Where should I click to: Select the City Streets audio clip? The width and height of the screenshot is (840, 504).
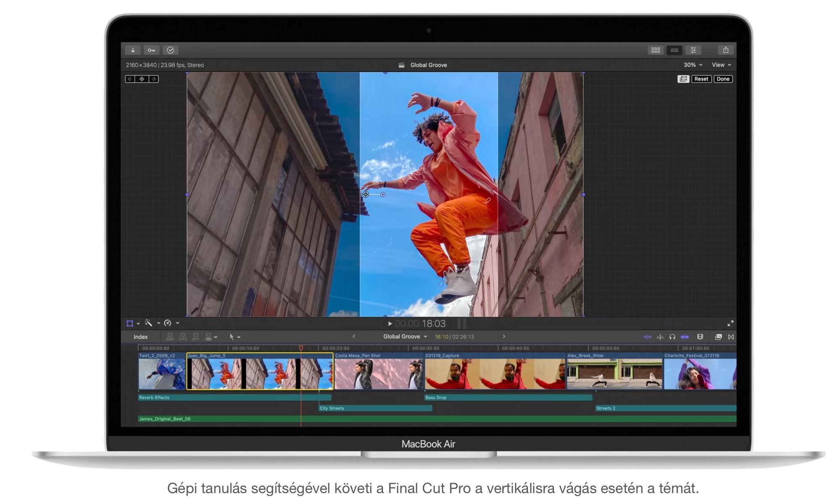coord(375,408)
